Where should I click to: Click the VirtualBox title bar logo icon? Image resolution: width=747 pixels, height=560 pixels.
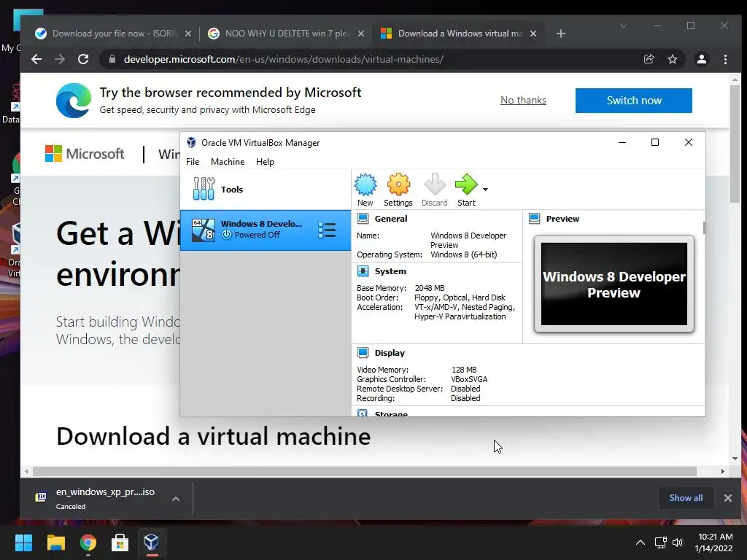point(192,142)
